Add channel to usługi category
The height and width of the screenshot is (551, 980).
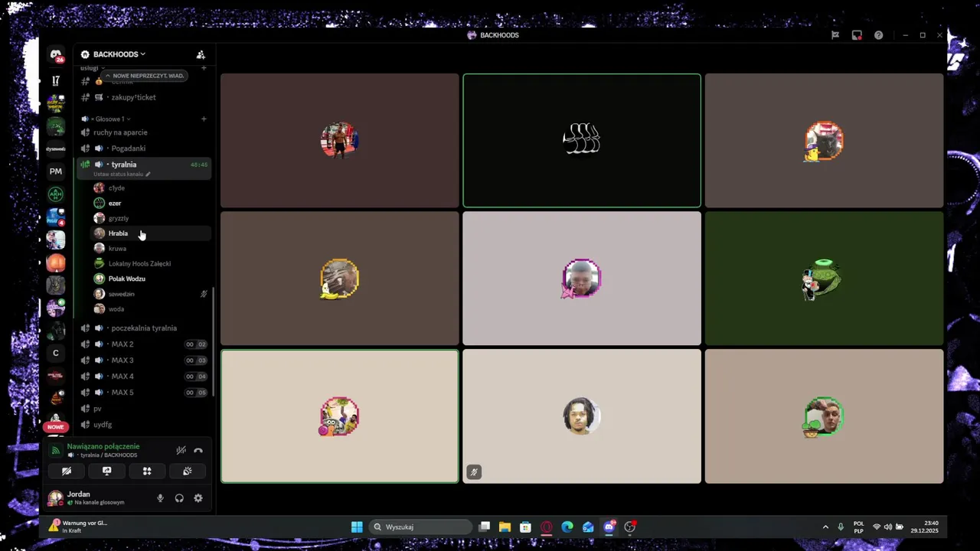pos(204,68)
